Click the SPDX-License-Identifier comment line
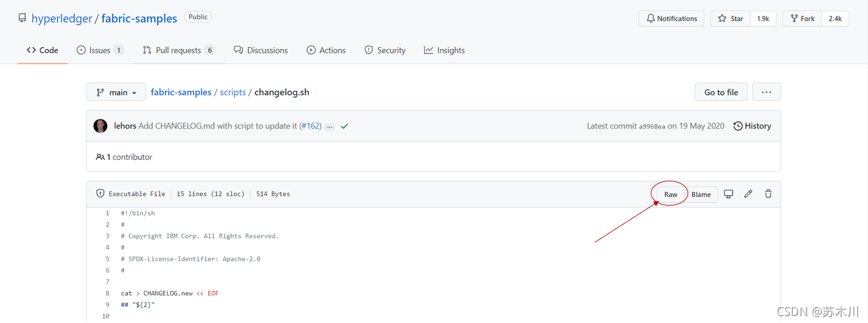 point(190,259)
